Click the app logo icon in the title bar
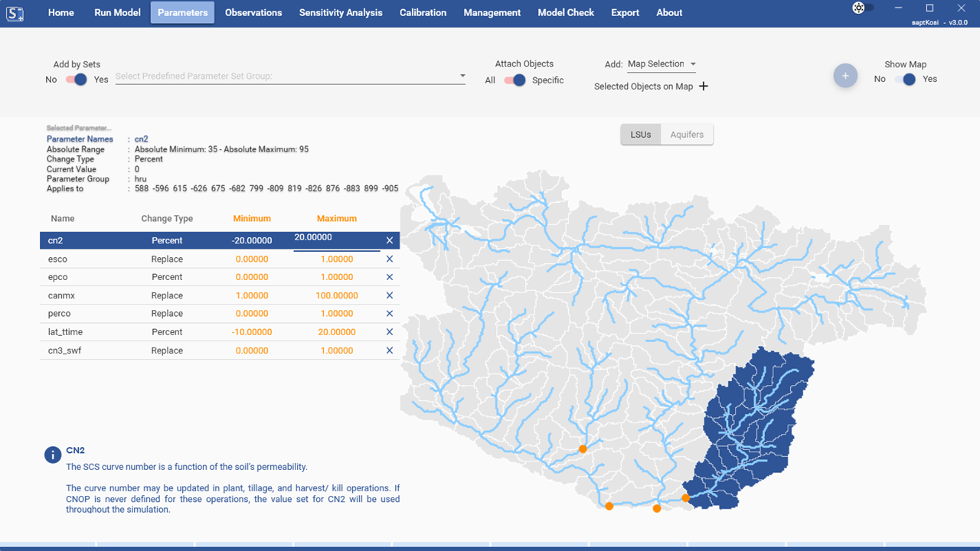The height and width of the screenshot is (551, 980). (15, 12)
